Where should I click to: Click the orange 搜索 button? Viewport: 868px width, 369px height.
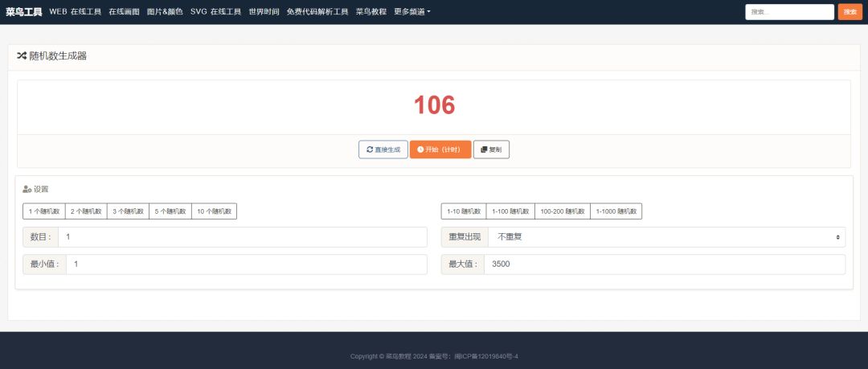(x=850, y=12)
